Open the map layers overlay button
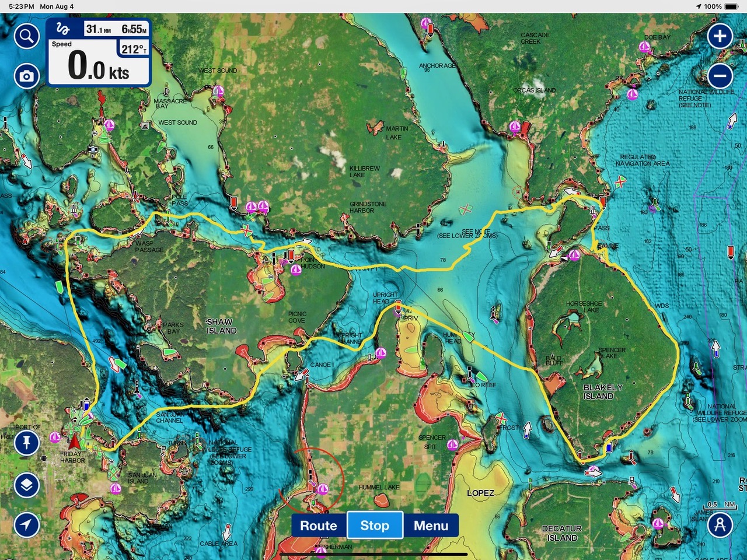 tap(26, 485)
